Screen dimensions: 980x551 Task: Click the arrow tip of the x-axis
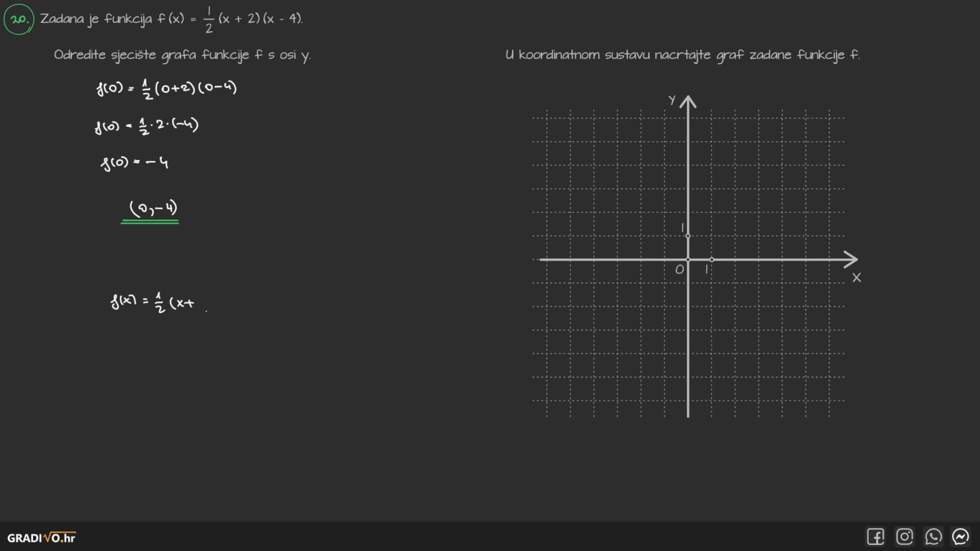point(855,260)
